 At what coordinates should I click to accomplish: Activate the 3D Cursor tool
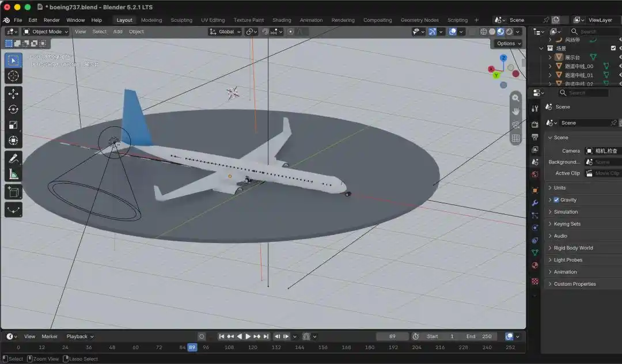pyautogui.click(x=13, y=76)
